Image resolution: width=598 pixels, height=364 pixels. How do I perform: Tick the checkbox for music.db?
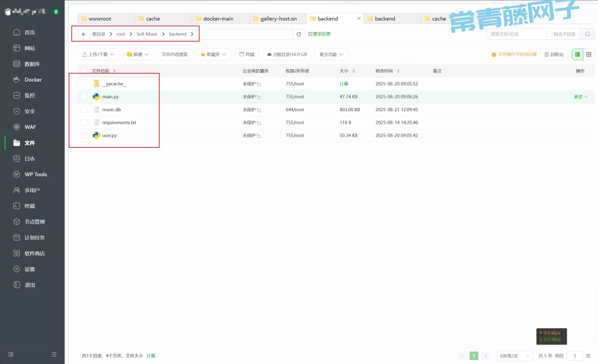tap(84, 110)
